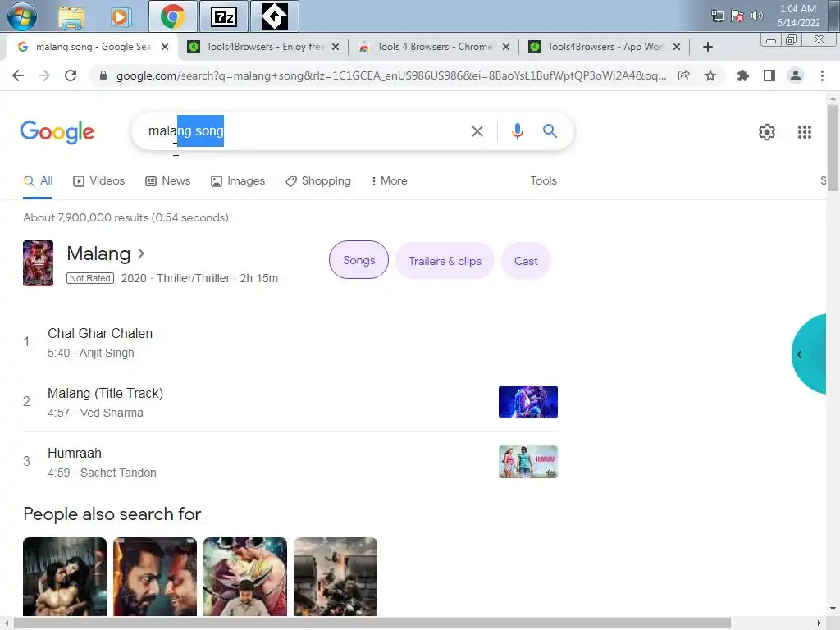Click the volume speaker tray icon
840x630 pixels.
pyautogui.click(x=756, y=16)
